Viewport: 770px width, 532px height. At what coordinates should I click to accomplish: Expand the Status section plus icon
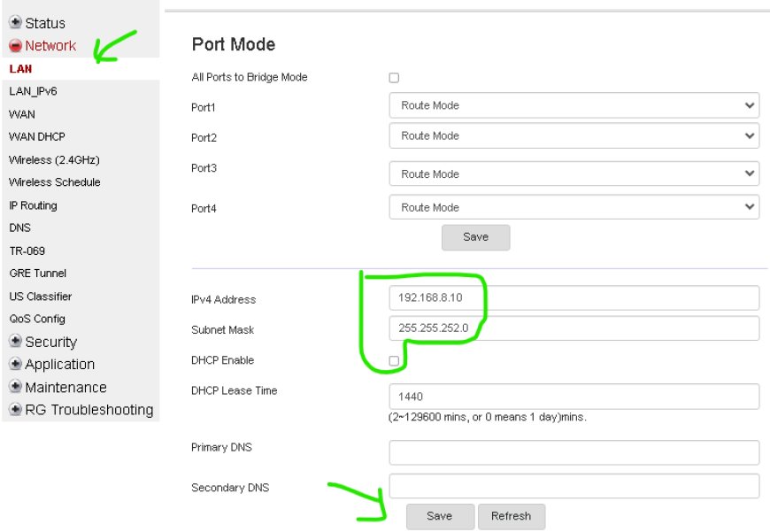pyautogui.click(x=15, y=23)
